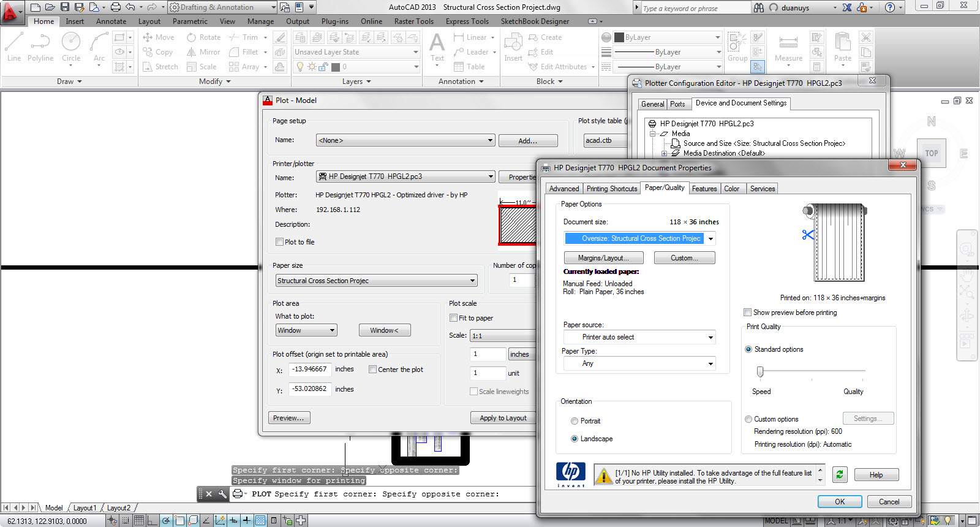Viewport: 980px width, 527px height.
Task: Click the Insert block icon
Action: tap(513, 47)
